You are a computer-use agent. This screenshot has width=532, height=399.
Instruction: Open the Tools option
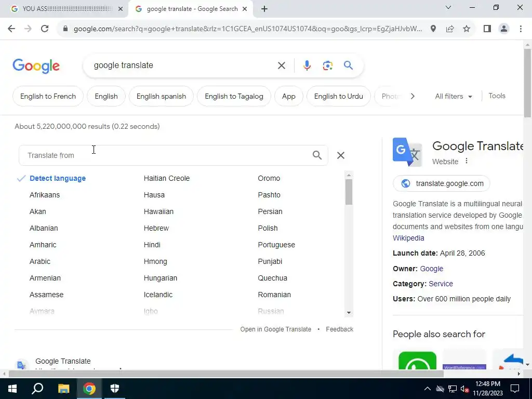pyautogui.click(x=497, y=96)
